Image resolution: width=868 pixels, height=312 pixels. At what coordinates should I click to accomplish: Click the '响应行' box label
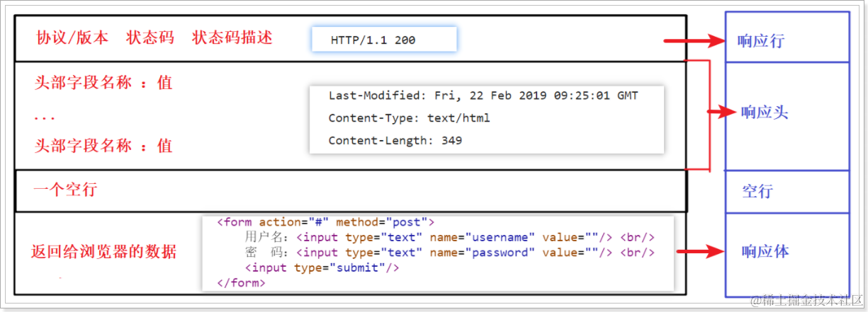point(760,41)
